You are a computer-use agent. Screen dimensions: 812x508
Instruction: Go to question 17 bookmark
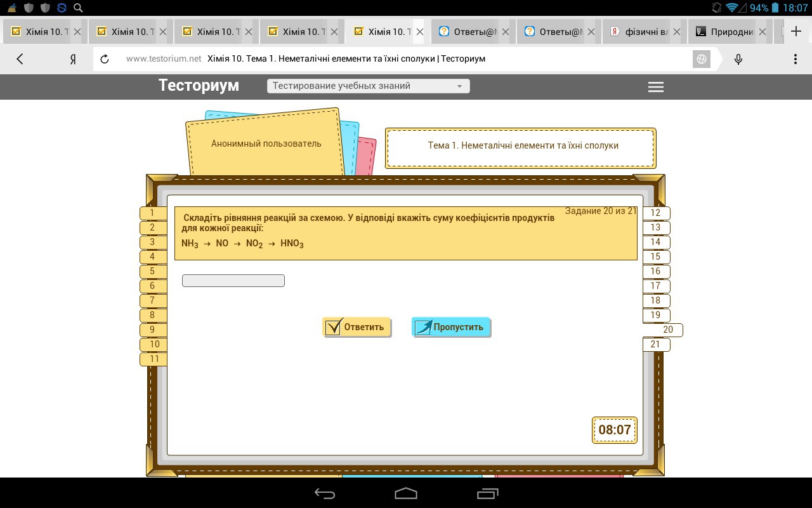point(656,286)
